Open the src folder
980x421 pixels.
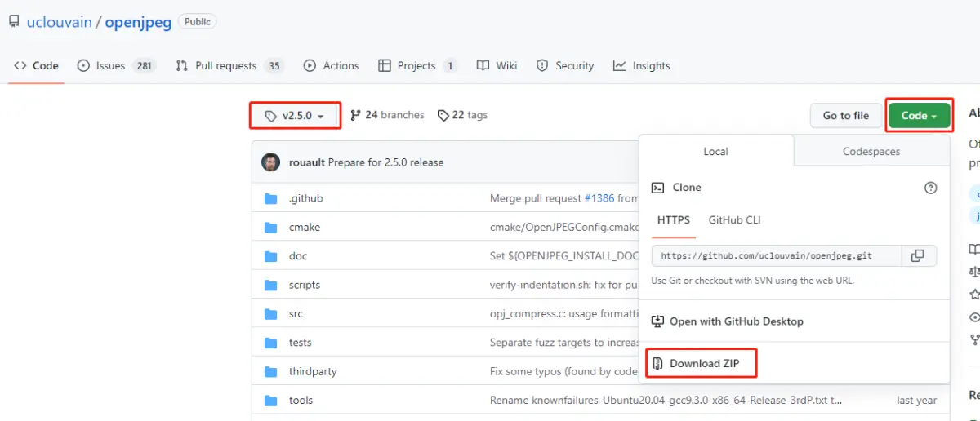[x=296, y=314]
